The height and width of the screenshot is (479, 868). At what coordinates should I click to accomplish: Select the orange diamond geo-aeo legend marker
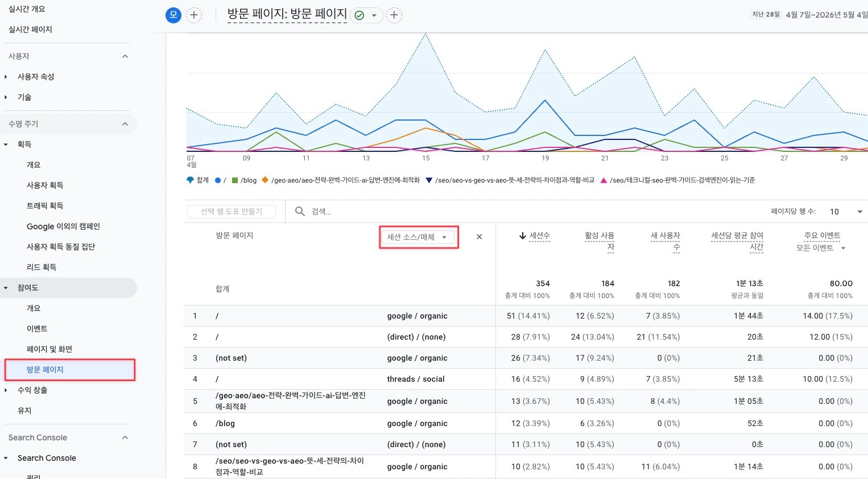[x=265, y=180]
